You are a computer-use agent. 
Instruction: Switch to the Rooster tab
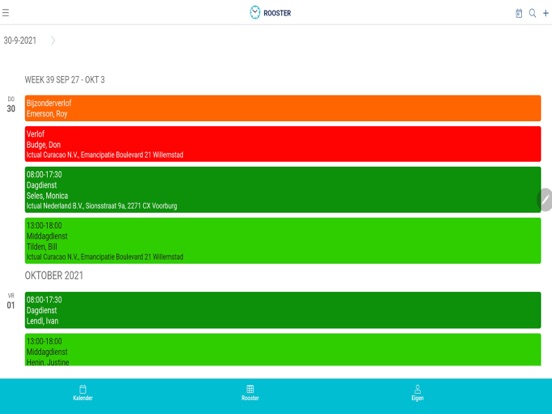point(250,393)
